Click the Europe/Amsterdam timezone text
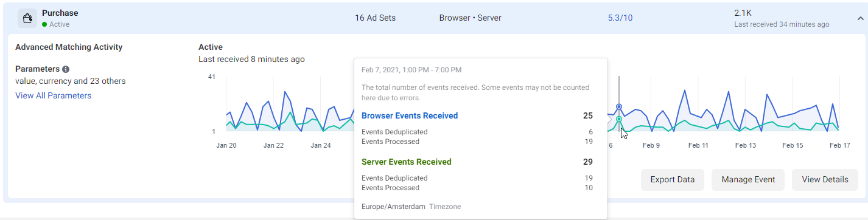 coord(393,207)
